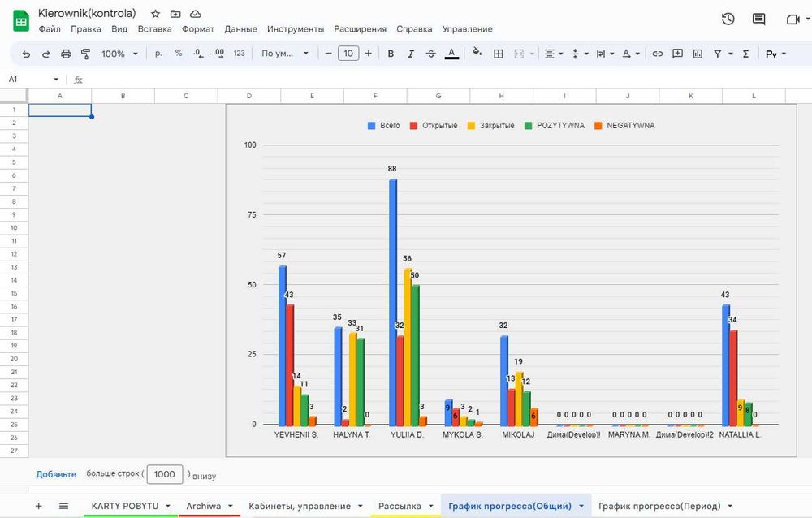
Task: Start a meeting via camera icon
Action: (793, 19)
